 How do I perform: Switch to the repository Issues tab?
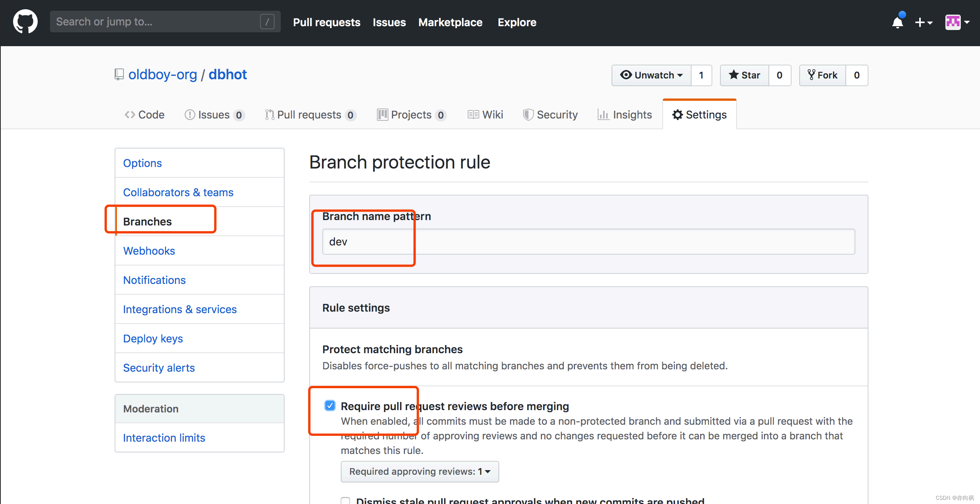tap(215, 115)
